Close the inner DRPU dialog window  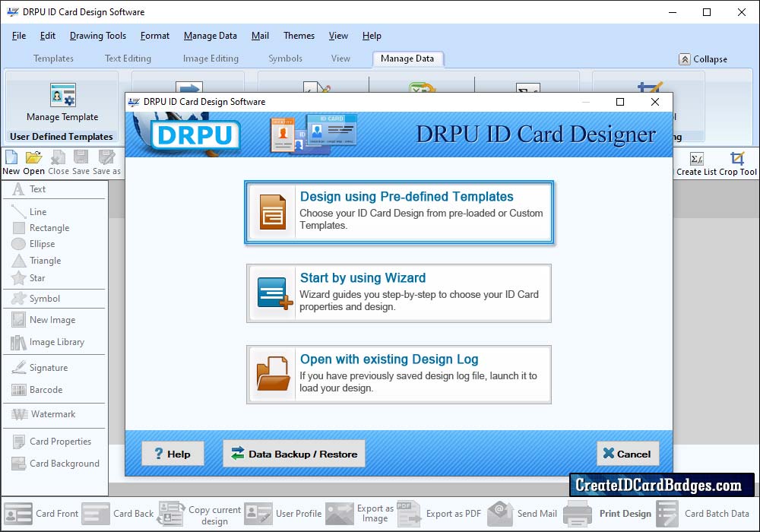(655, 102)
